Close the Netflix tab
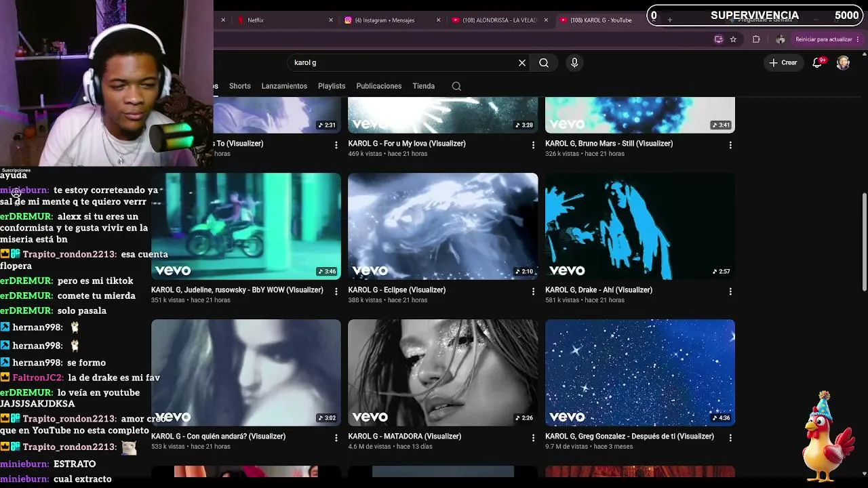 tap(331, 20)
